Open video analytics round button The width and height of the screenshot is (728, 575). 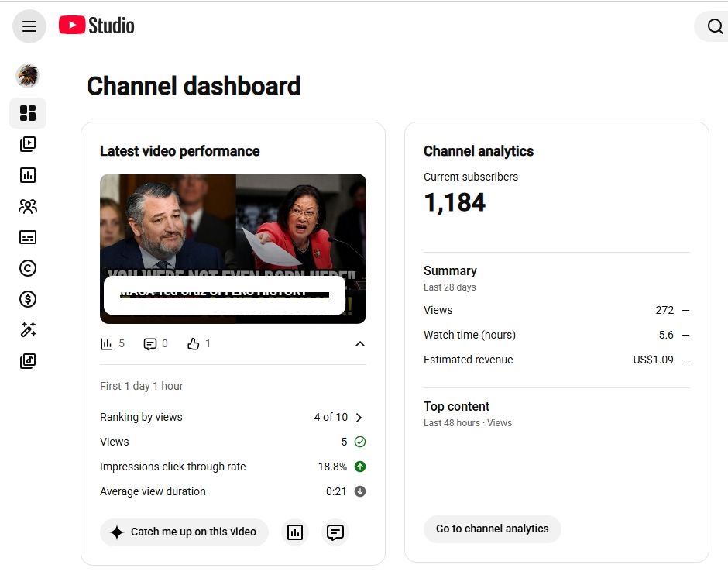point(295,532)
